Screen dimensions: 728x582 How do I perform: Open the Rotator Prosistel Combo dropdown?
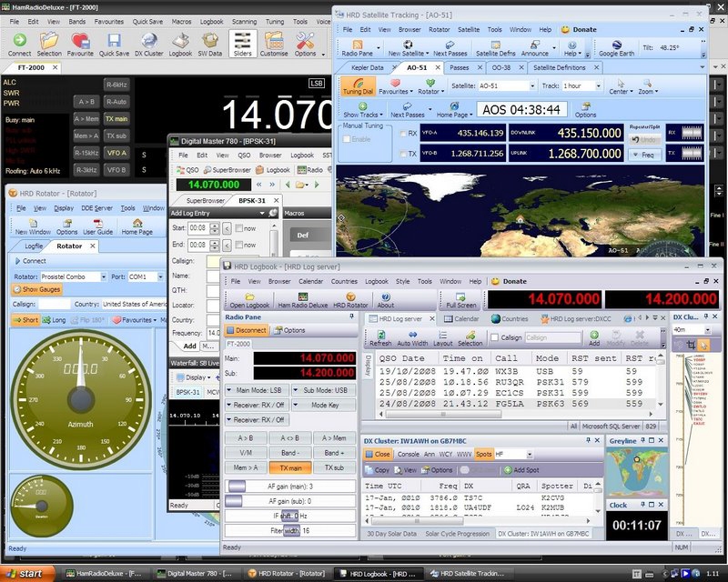tap(103, 276)
